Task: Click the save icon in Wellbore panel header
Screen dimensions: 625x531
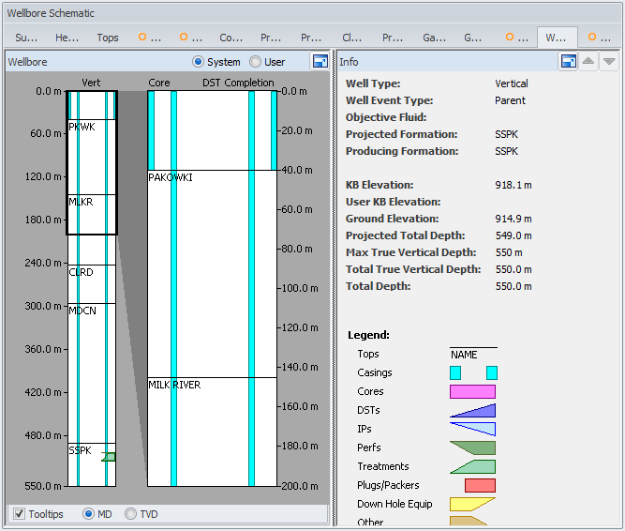Action: click(319, 61)
